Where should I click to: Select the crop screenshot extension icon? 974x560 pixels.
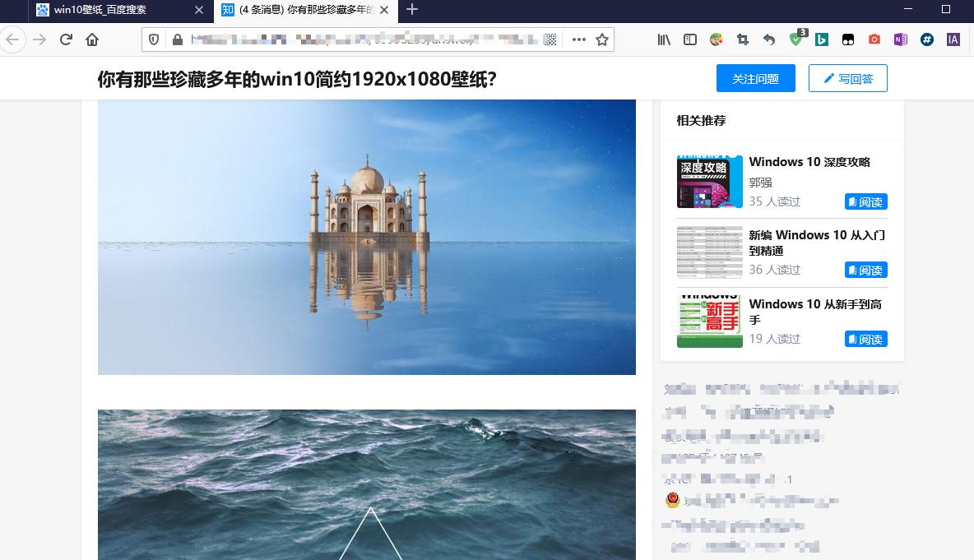[x=743, y=39]
